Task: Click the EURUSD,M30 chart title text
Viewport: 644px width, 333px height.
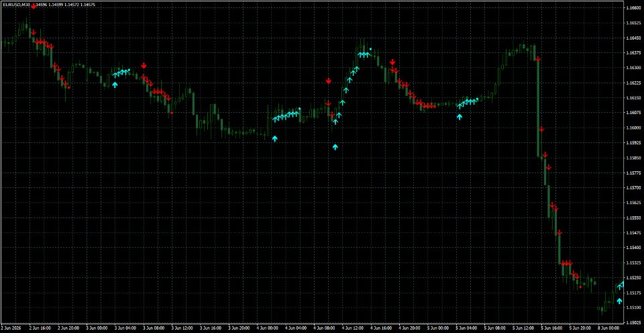Action: (16, 4)
